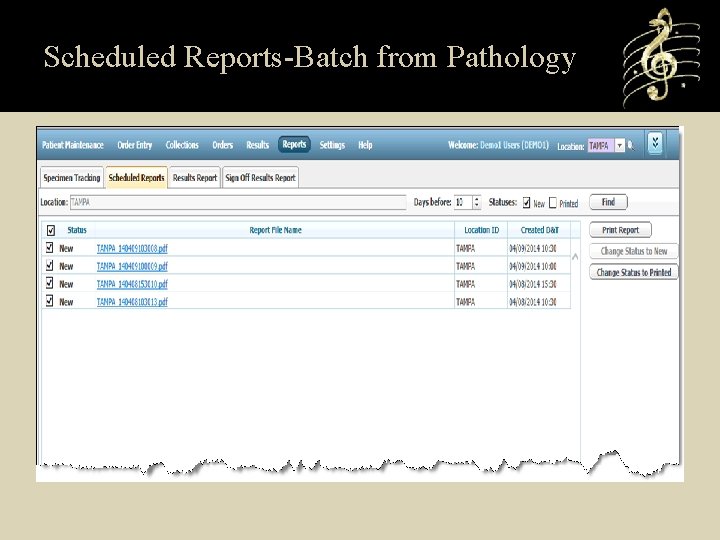Click the Demo1 Users (DEMO1) link
720x540 pixels.
pos(514,145)
